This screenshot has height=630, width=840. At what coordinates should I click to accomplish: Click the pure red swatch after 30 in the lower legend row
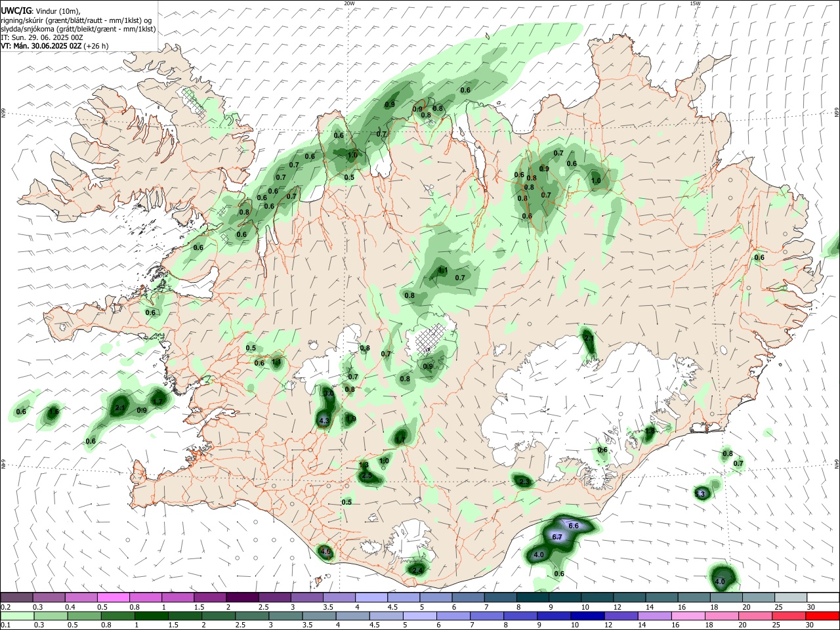pyautogui.click(x=822, y=616)
